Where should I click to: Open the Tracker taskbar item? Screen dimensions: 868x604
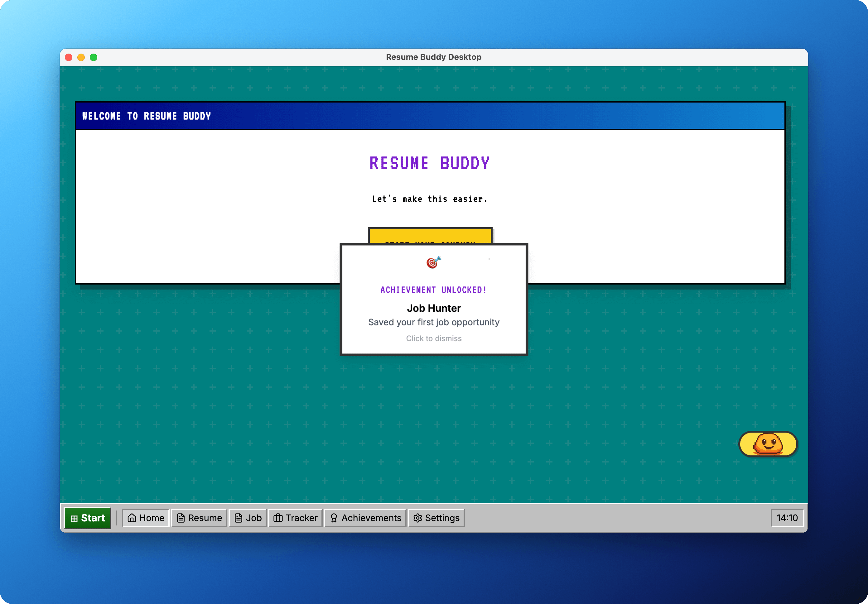pyautogui.click(x=295, y=517)
